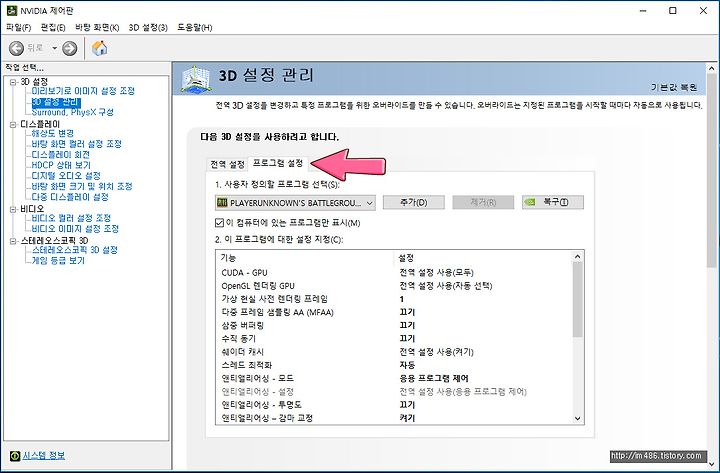Click the settings list scrollbar thumb
Image resolution: width=720 pixels, height=473 pixels.
click(x=578, y=299)
